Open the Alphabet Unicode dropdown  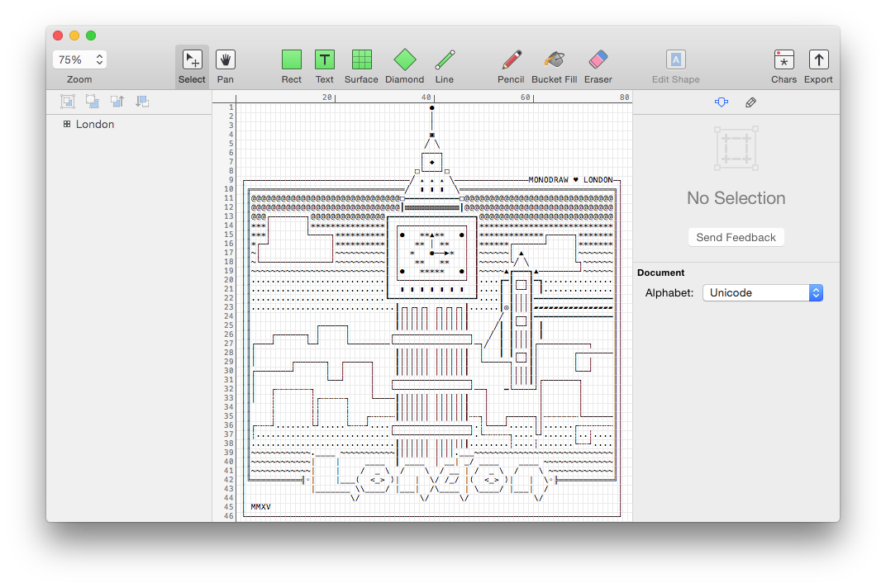pos(762,292)
